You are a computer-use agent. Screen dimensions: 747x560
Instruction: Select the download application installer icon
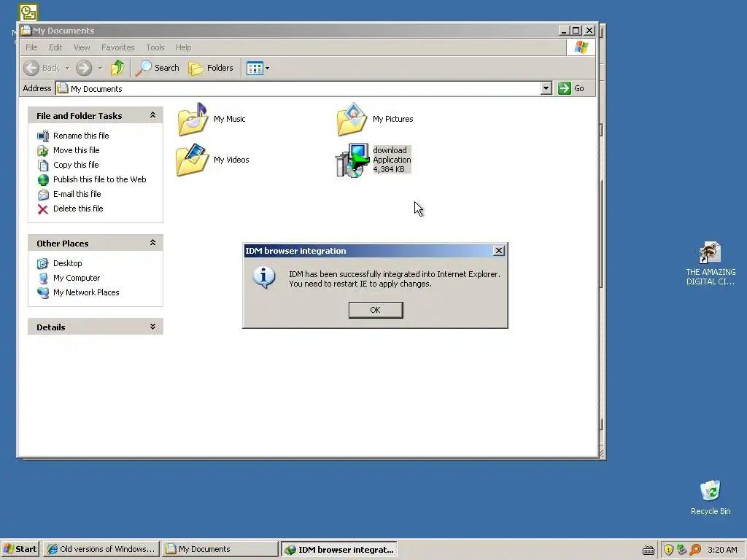[352, 160]
